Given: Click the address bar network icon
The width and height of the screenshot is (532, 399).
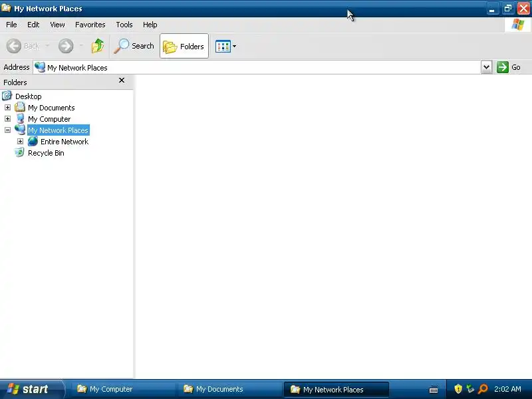Looking at the screenshot, I should (x=40, y=67).
